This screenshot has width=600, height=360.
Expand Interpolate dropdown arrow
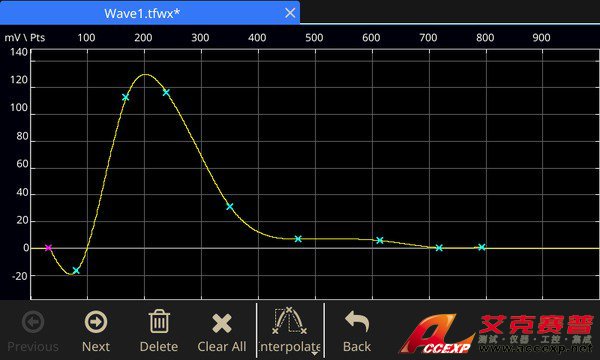coord(315,353)
